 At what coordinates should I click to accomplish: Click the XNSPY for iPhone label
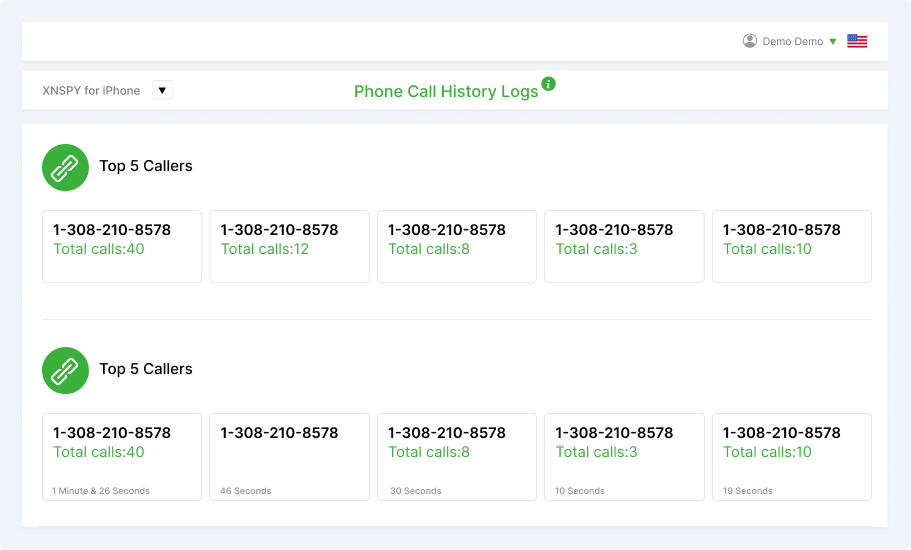pyautogui.click(x=91, y=91)
